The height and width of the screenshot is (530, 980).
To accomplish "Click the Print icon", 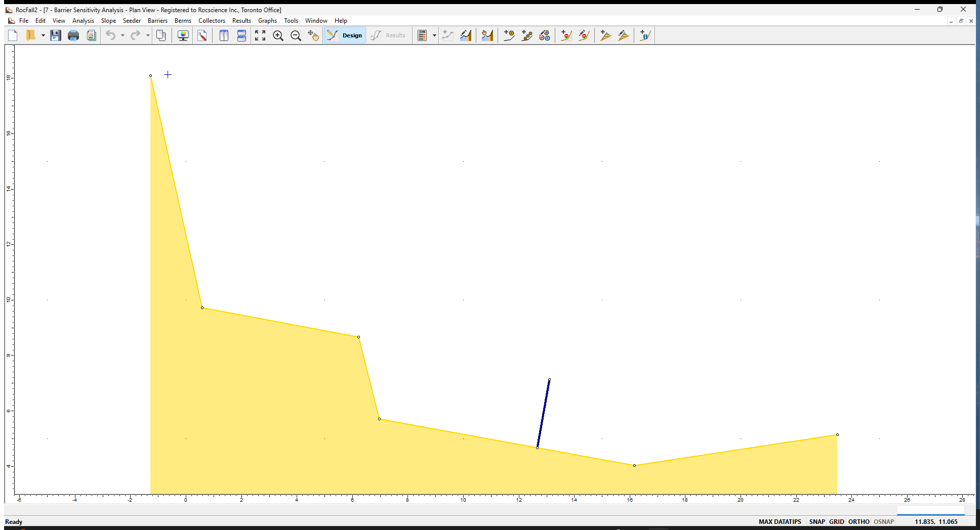I will [x=73, y=35].
